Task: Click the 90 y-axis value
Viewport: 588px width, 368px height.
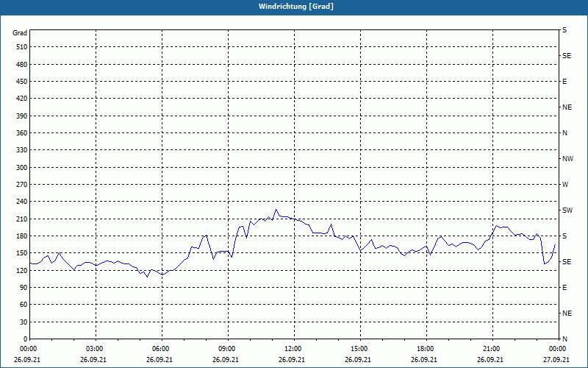Action: click(24, 288)
